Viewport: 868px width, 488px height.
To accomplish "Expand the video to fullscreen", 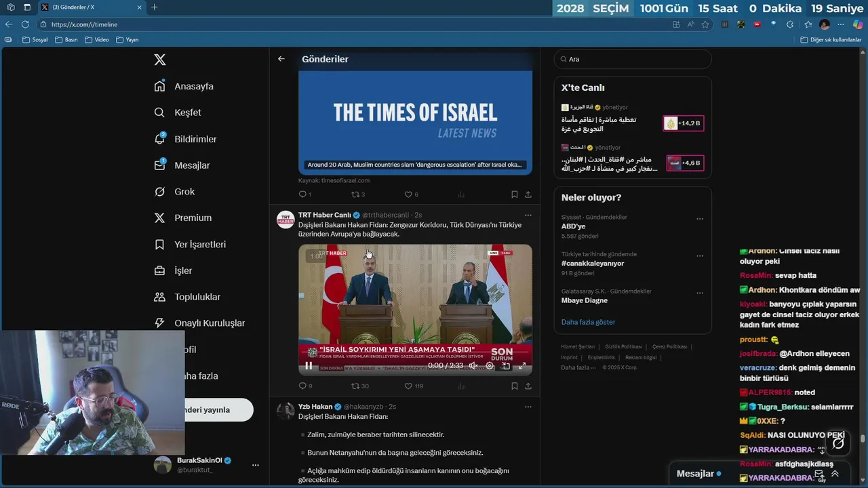I will click(522, 365).
